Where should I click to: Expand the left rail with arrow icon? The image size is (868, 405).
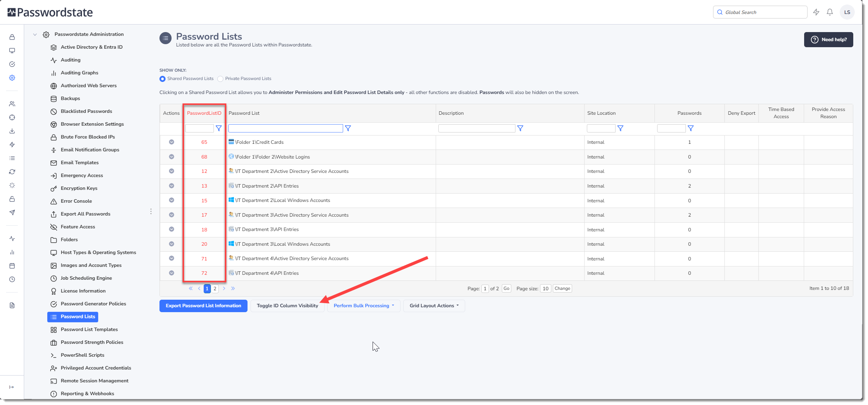coord(12,387)
